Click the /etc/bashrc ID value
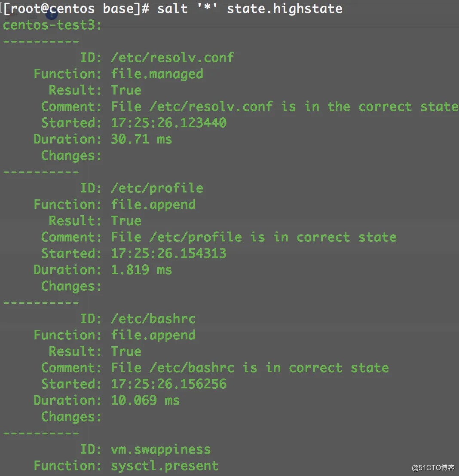This screenshot has width=459, height=476. (x=153, y=319)
